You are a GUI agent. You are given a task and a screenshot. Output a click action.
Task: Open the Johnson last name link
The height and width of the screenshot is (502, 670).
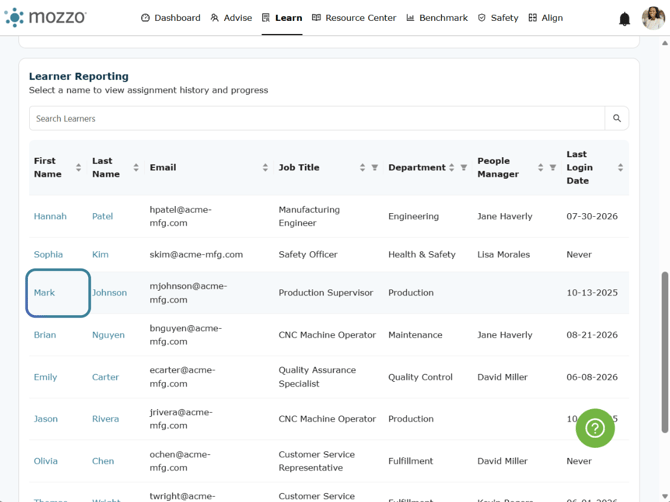(110, 293)
